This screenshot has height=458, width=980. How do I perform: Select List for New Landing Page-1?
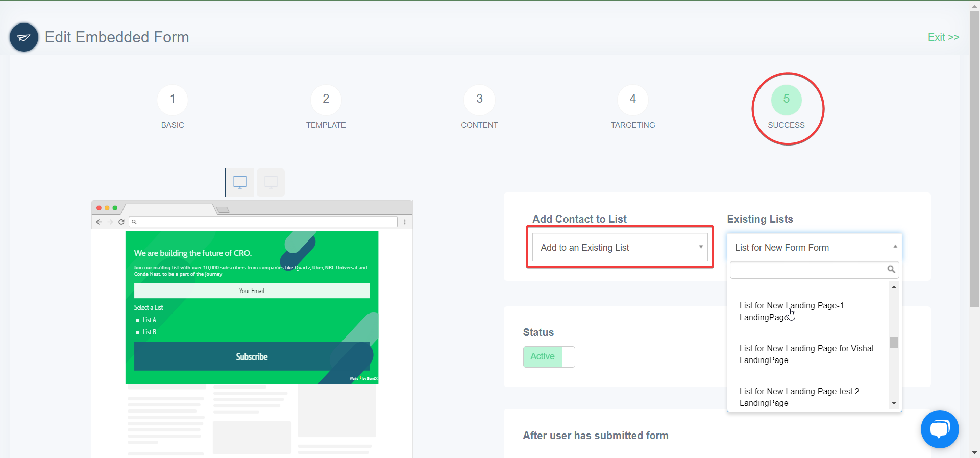pyautogui.click(x=808, y=311)
